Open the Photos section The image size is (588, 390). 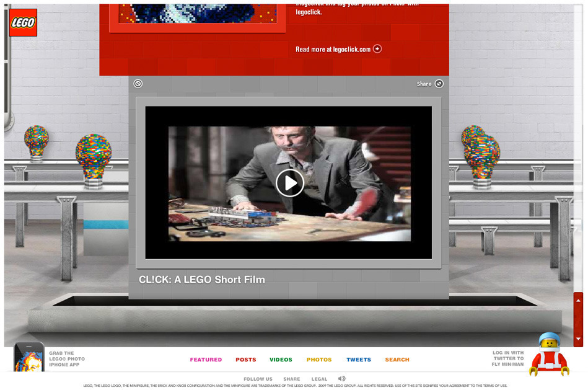tap(319, 360)
